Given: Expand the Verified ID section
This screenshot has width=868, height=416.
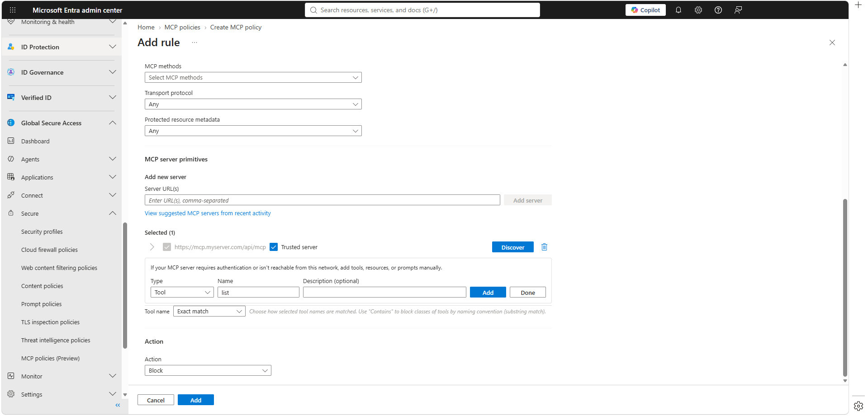Looking at the screenshot, I should 113,97.
